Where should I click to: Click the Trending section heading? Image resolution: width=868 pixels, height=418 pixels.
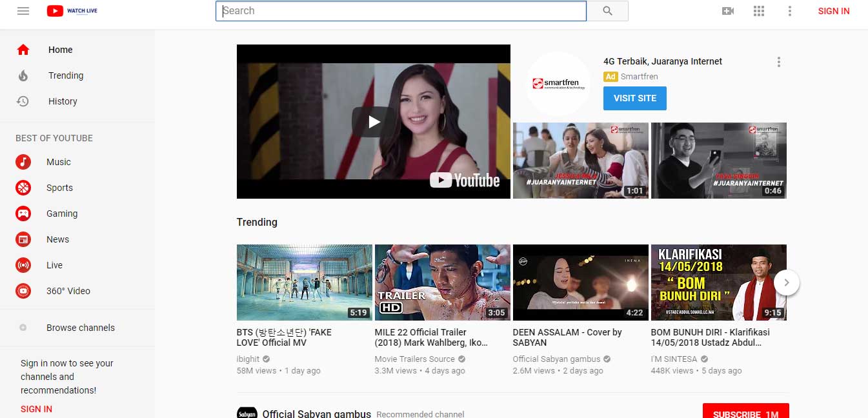coord(257,222)
